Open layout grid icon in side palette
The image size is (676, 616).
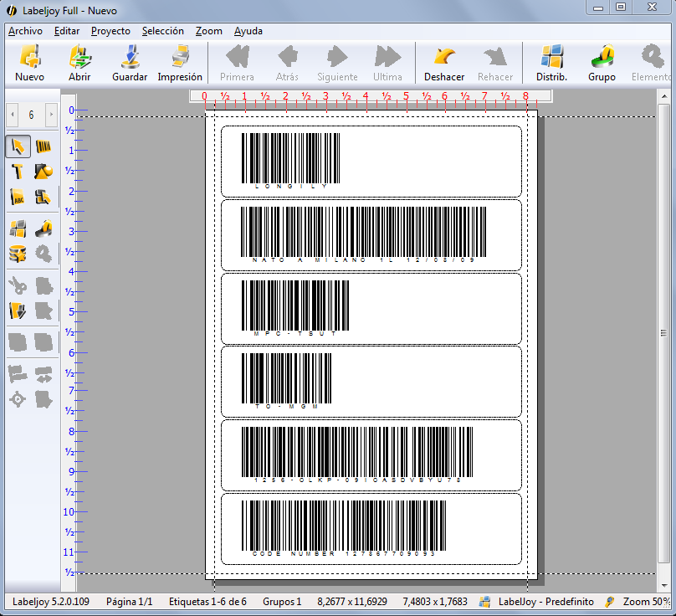(18, 228)
